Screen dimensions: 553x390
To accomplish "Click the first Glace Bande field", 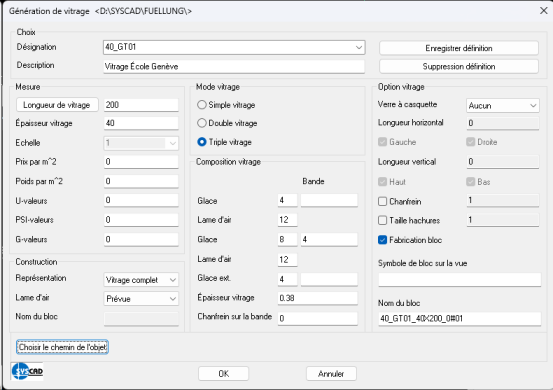I will pos(329,200).
